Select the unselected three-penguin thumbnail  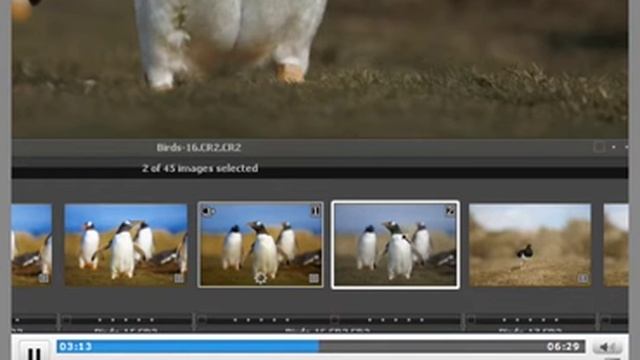coord(126,245)
